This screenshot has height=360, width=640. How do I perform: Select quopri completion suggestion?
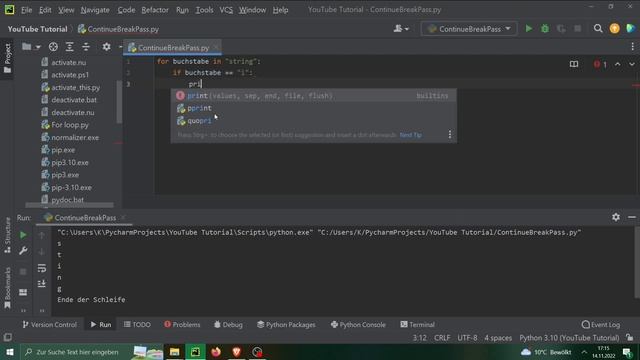[x=313, y=121]
